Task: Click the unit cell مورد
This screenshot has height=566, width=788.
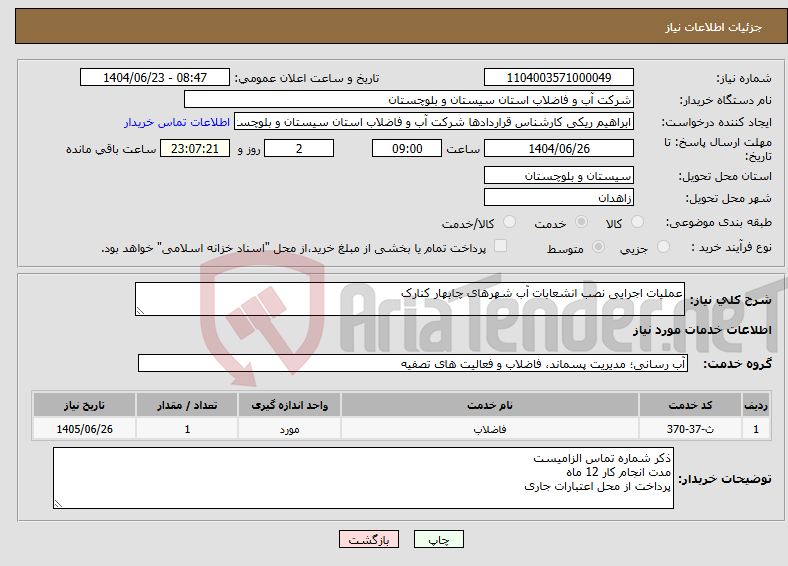Action: click(x=289, y=429)
